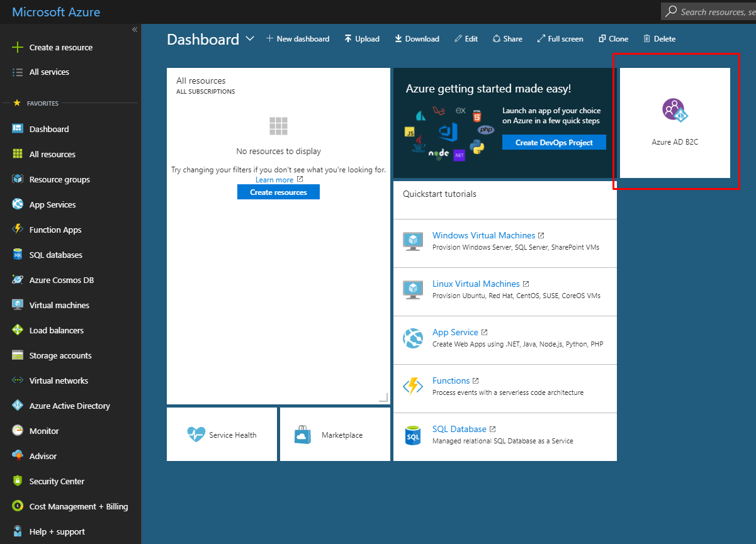756x544 pixels.
Task: Click the App Services globe icon
Action: [x=18, y=204]
